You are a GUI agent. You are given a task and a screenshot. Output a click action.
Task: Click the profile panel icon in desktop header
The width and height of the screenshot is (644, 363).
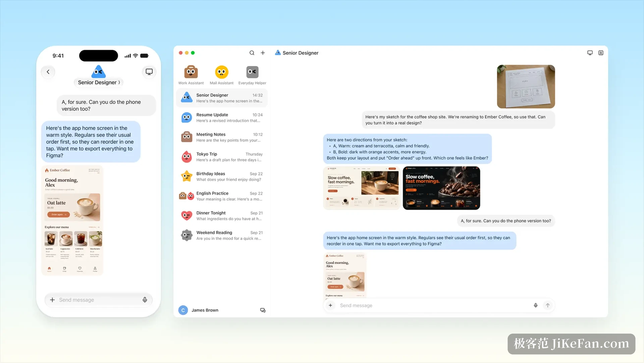601,53
